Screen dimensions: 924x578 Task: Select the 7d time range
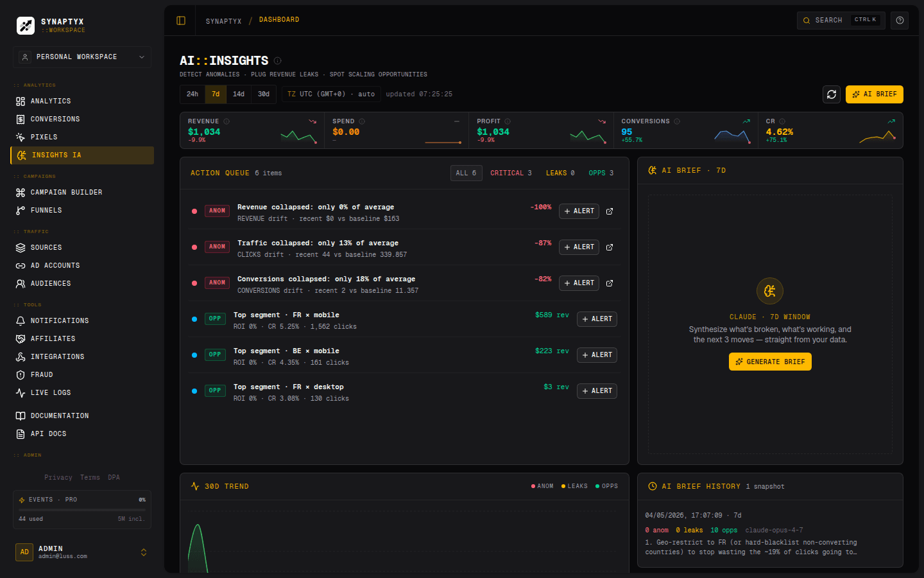point(216,94)
